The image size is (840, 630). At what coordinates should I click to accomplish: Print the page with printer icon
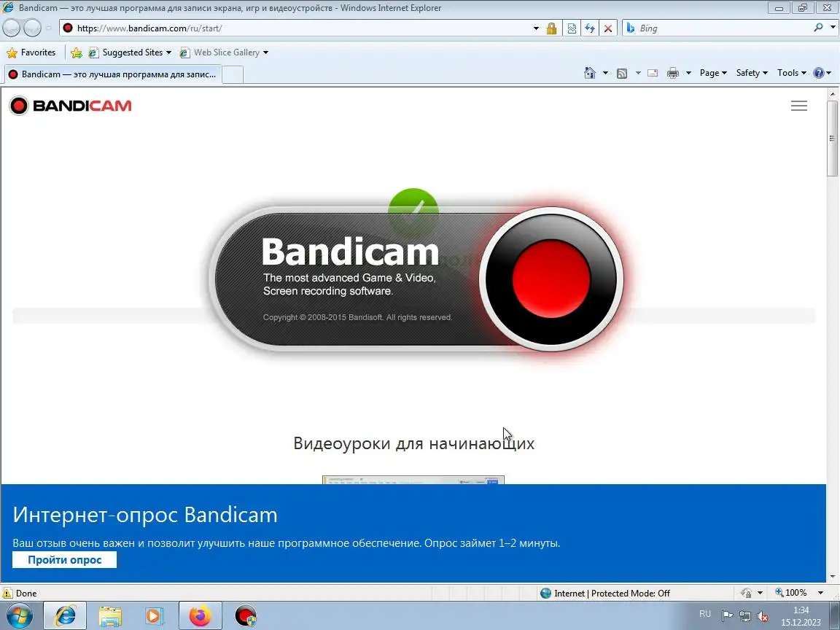point(673,73)
